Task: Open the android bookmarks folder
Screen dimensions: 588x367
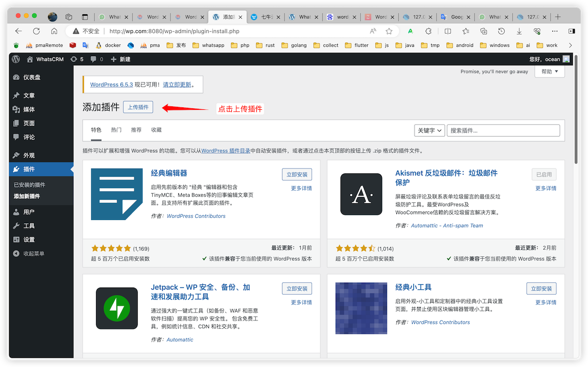Action: tap(460, 45)
